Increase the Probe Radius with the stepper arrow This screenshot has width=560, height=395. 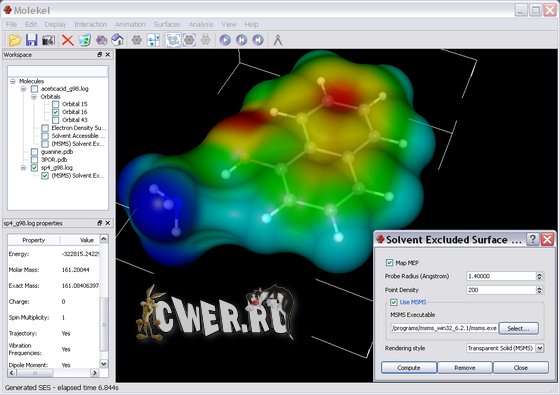pyautogui.click(x=539, y=274)
